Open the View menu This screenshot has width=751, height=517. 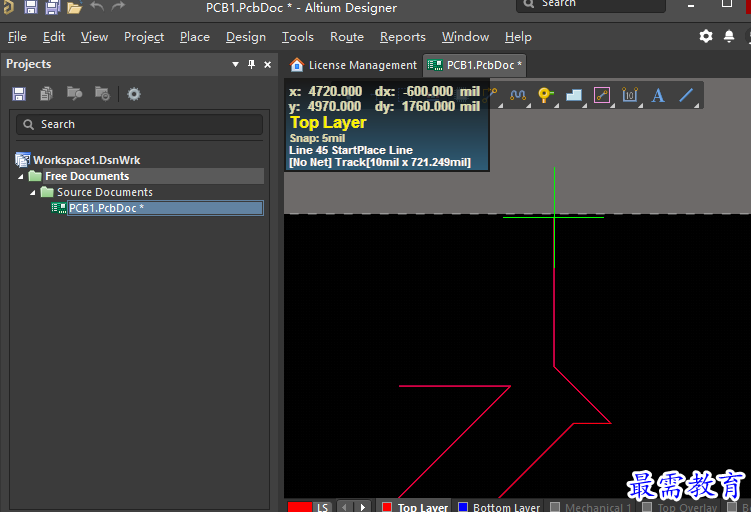(x=94, y=37)
